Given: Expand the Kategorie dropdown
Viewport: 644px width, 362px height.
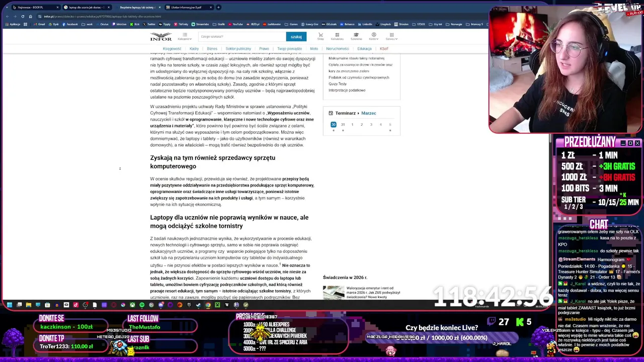Looking at the screenshot, I should (x=185, y=36).
